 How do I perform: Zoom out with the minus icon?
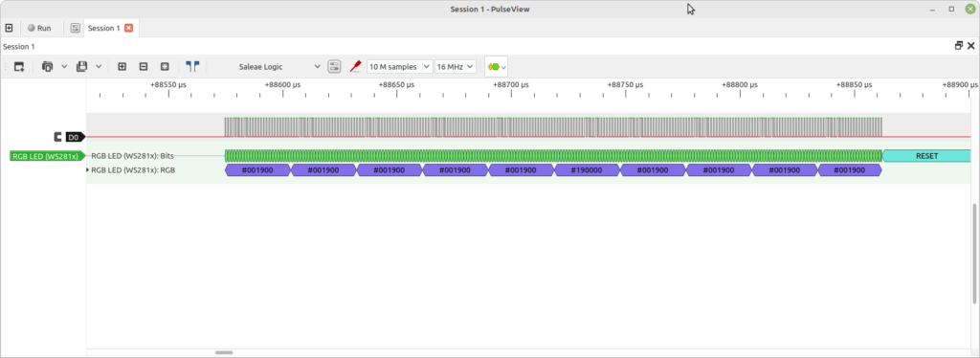pos(144,66)
